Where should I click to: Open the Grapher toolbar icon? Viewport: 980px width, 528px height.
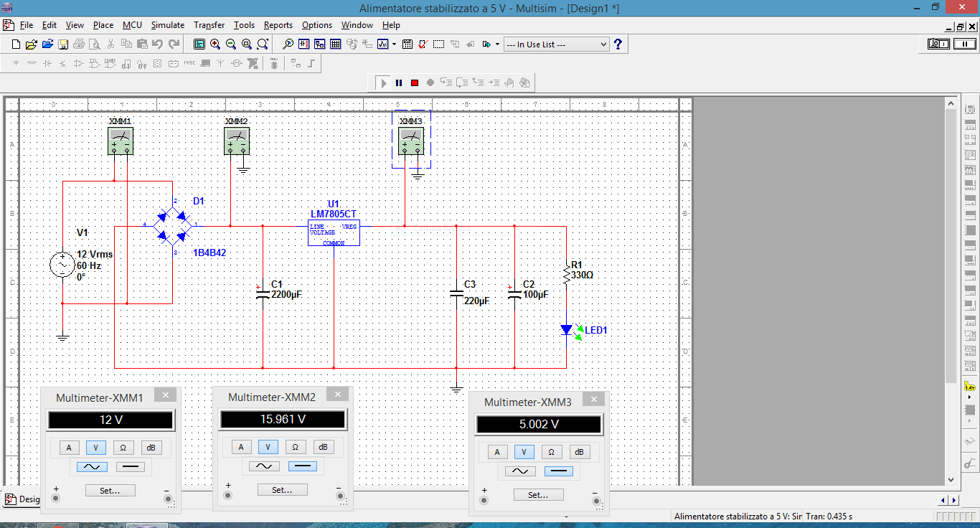pos(383,44)
